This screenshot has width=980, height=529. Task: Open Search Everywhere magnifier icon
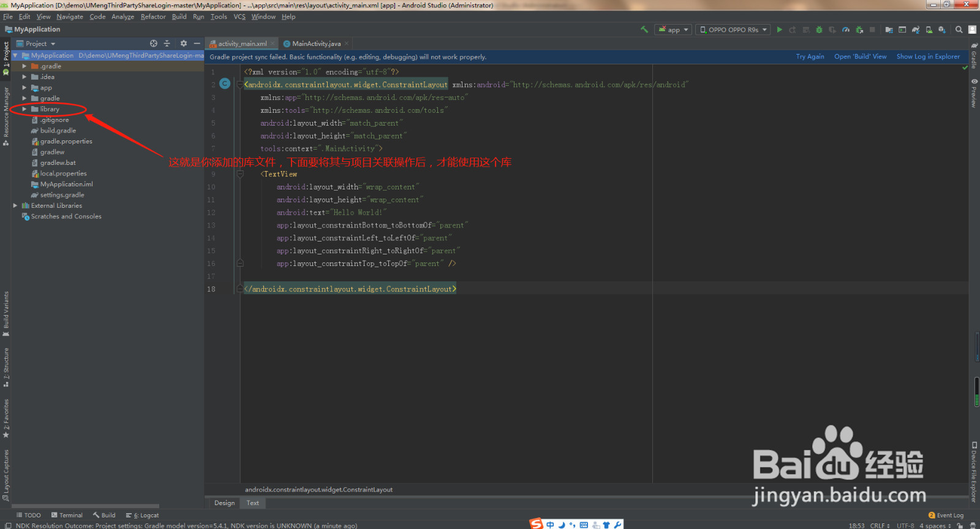coord(959,29)
